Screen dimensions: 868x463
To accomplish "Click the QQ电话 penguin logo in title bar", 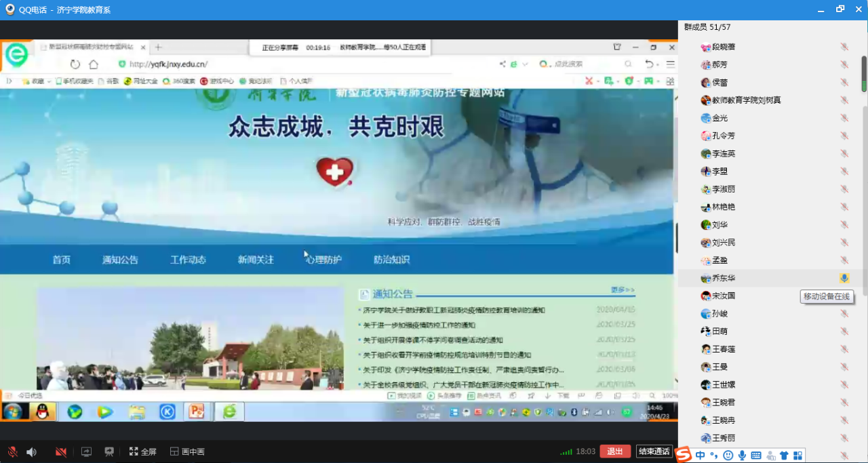I will 9,9.
